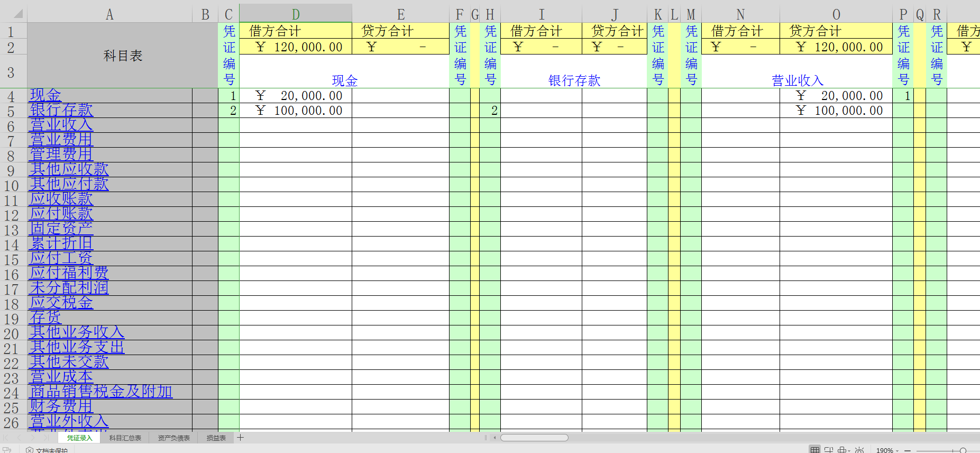The width and height of the screenshot is (980, 453).
Task: Open the 财务费用 account link
Action: (61, 406)
